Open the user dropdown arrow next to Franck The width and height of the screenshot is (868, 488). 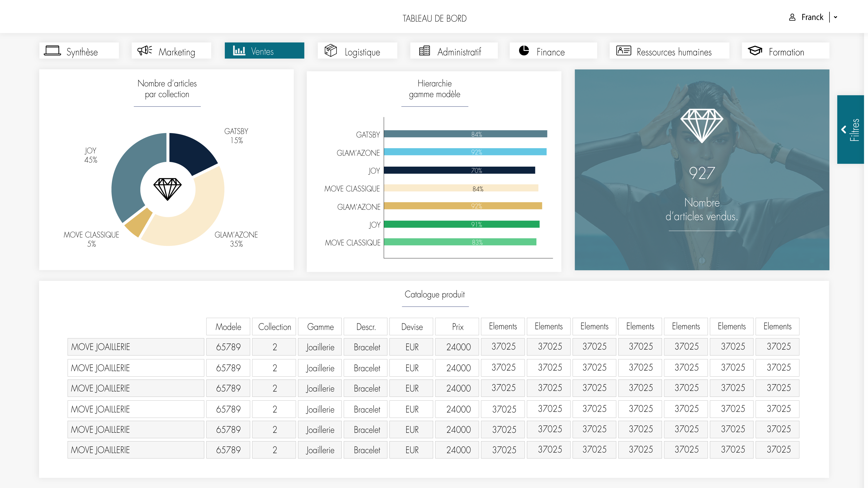point(836,17)
